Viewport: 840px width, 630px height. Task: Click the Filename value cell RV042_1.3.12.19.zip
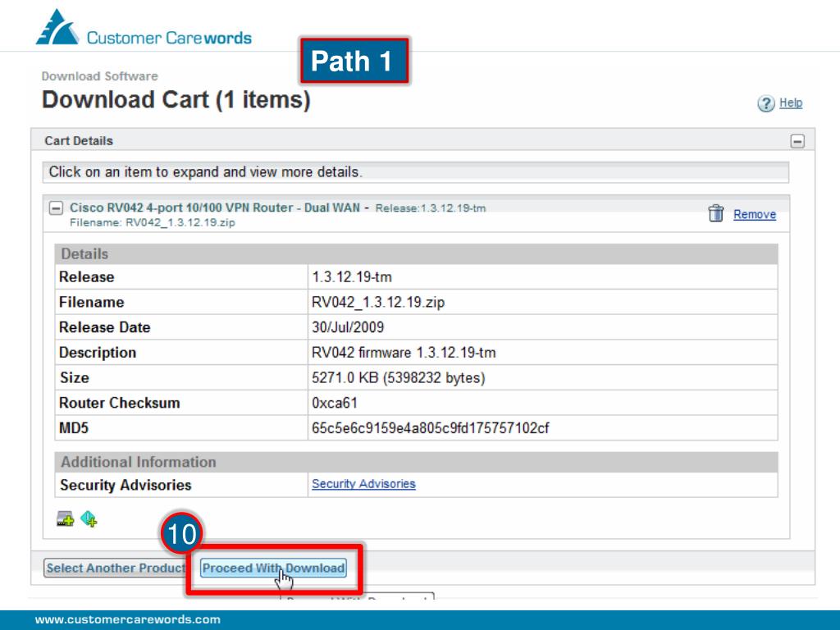(x=543, y=302)
